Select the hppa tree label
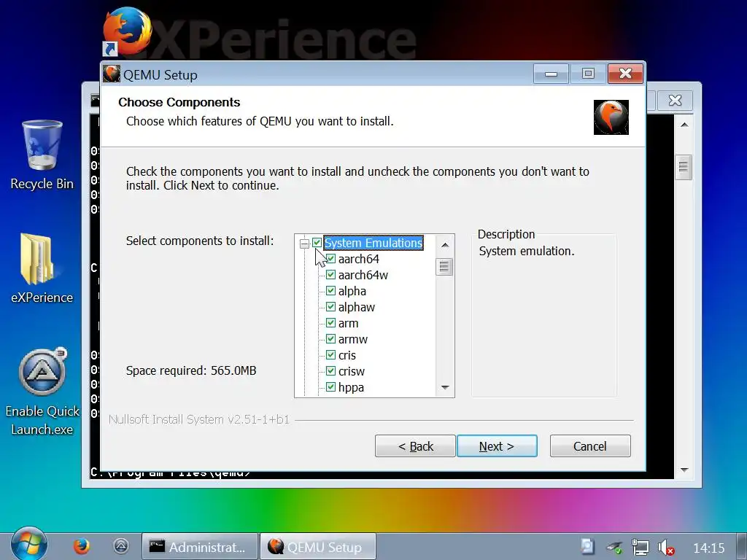747x560 pixels. coord(351,388)
